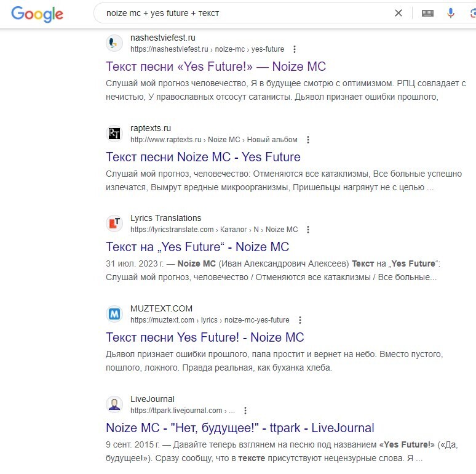476x474 pixels.
Task: Click the Lyrics Translations site favicon
Action: point(114,223)
